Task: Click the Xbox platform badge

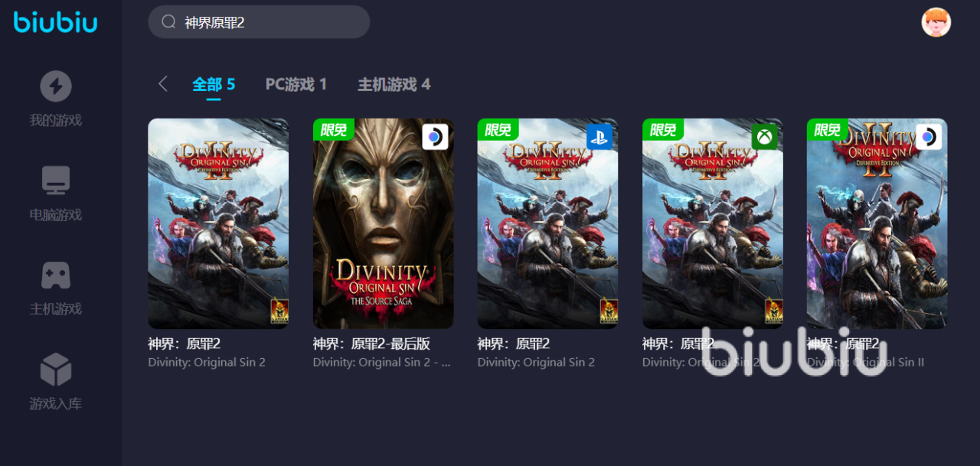Action: [x=764, y=137]
